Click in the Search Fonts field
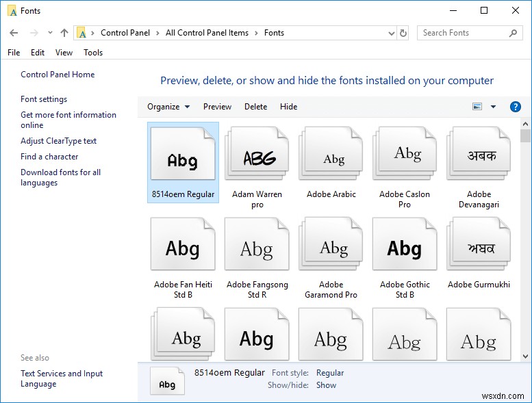The height and width of the screenshot is (403, 532). click(462, 33)
